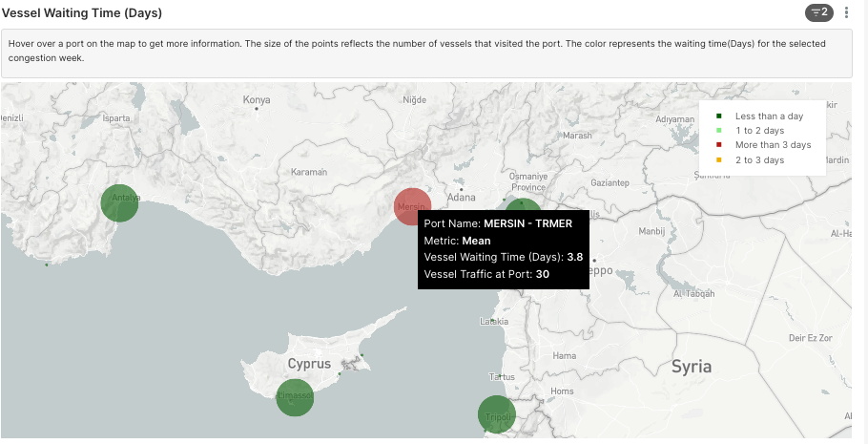Image resolution: width=868 pixels, height=444 pixels.
Task: Click the small green dot at Latakia
Action: 493,320
